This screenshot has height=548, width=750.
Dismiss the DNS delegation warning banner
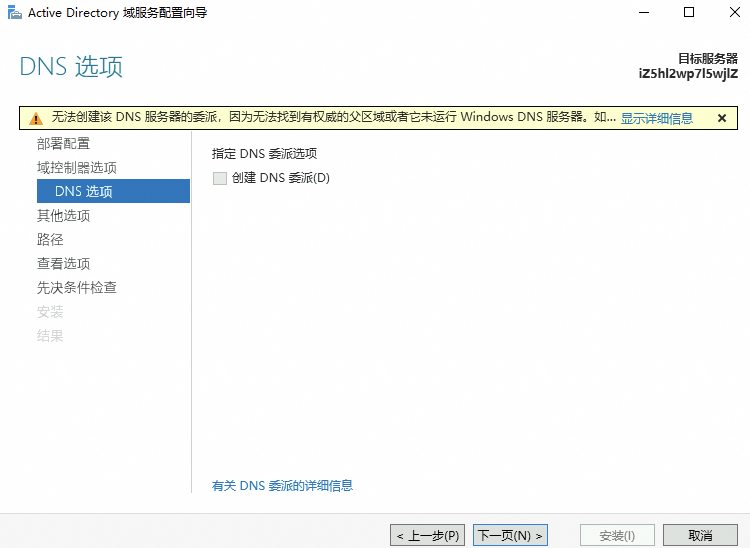click(722, 118)
